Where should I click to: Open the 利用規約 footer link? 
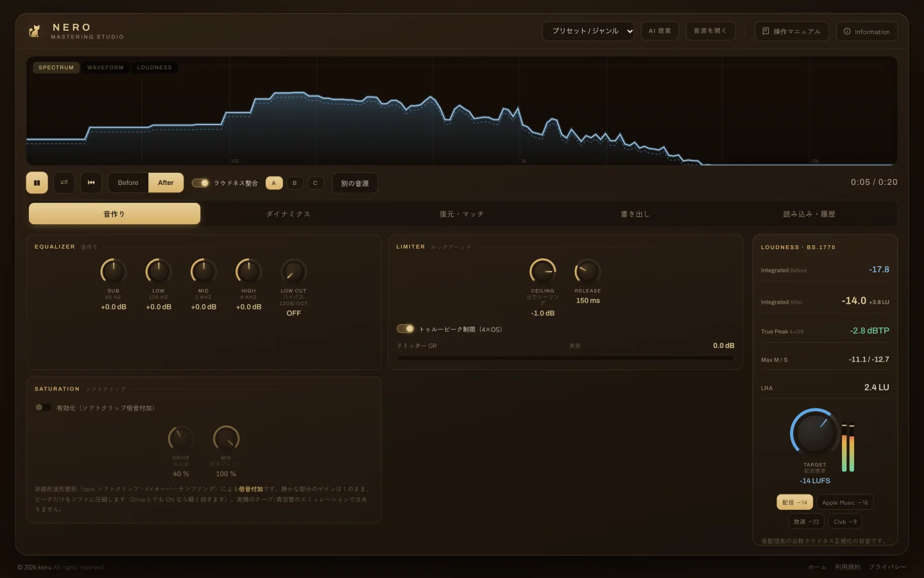tap(848, 567)
